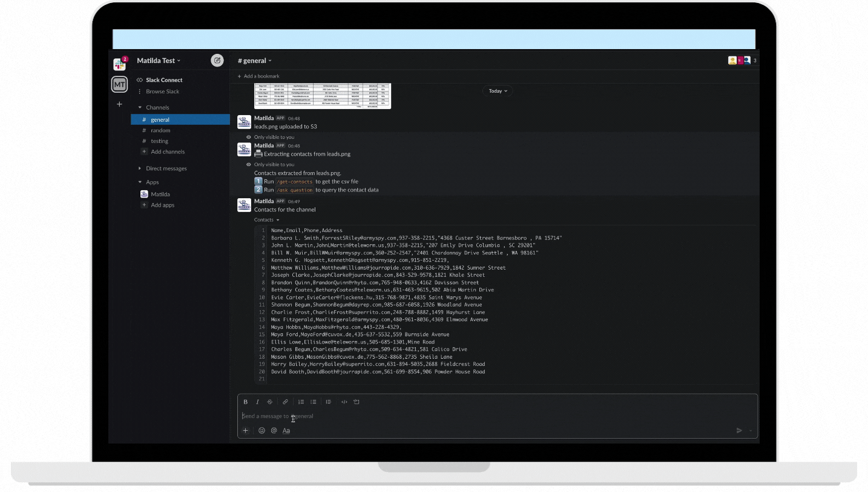Select the general channel in sidebar
868x492 pixels.
pyautogui.click(x=180, y=119)
